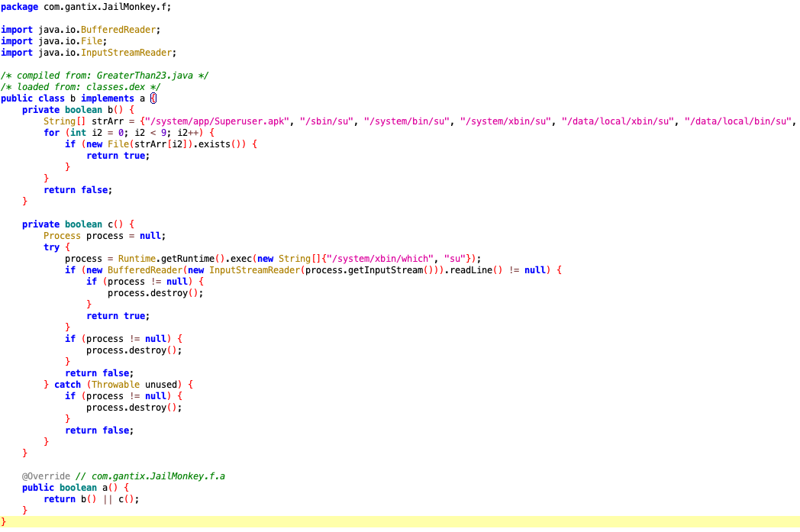
Task: Jump to interface a after implements
Action: [x=142, y=98]
